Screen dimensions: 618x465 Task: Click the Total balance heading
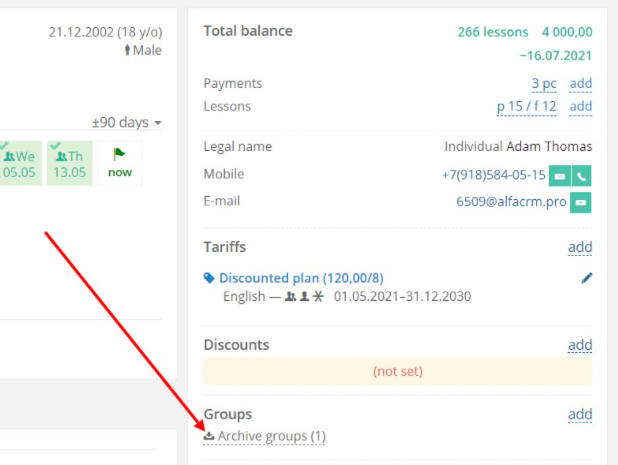tap(248, 31)
